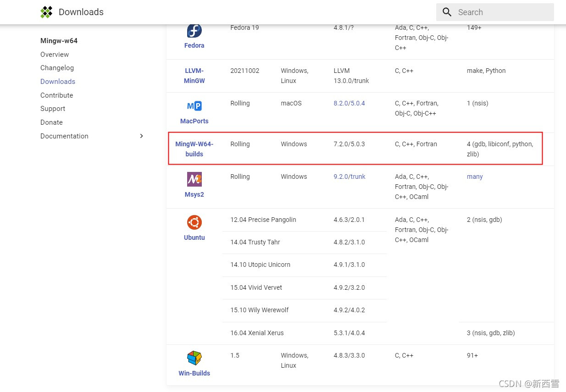Click the MacPorts logo icon
Image resolution: width=566 pixels, height=392 pixels.
point(194,106)
